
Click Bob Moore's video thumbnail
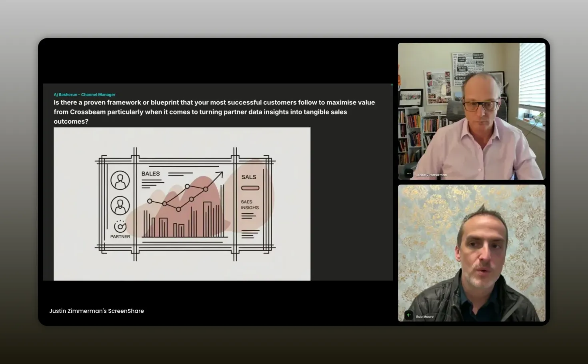click(x=471, y=252)
